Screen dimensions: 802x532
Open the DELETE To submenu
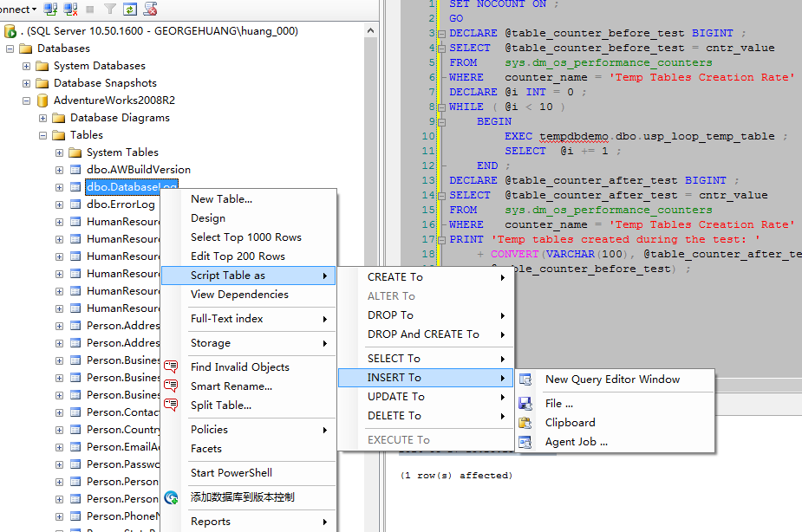click(426, 416)
